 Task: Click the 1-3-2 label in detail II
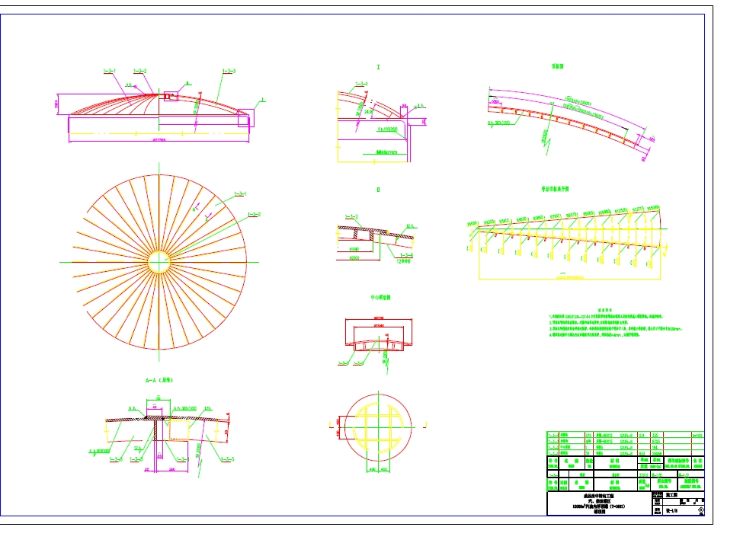point(351,217)
